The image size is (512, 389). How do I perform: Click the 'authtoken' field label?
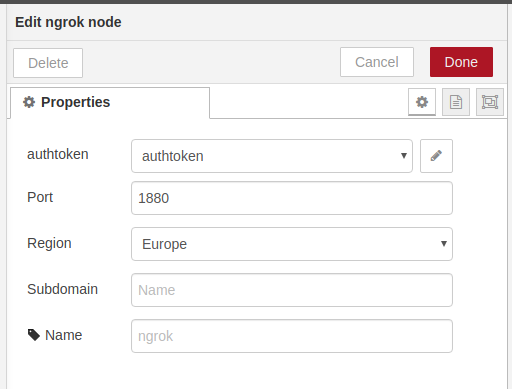coord(58,154)
